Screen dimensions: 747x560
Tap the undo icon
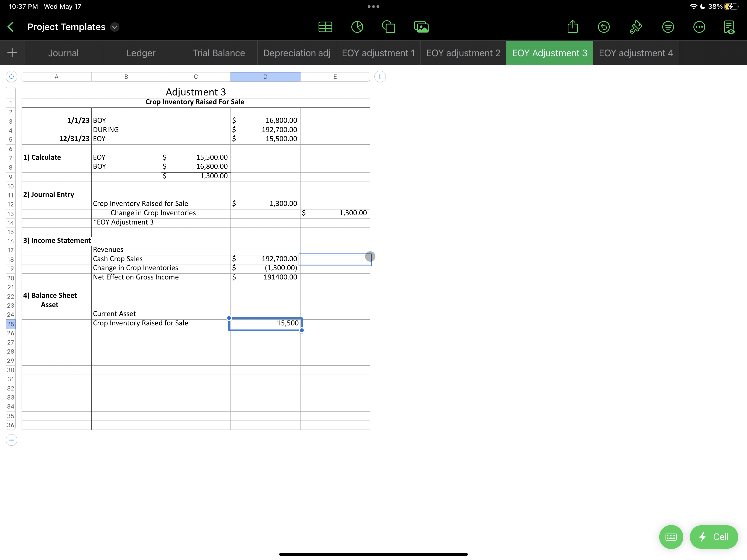click(603, 27)
